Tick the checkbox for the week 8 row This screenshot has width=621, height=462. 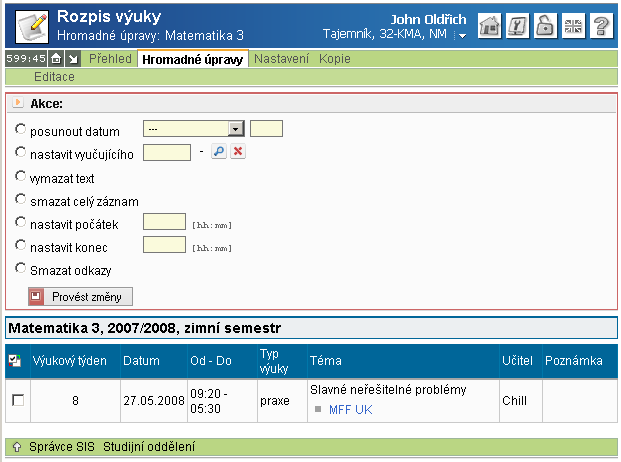click(x=17, y=400)
